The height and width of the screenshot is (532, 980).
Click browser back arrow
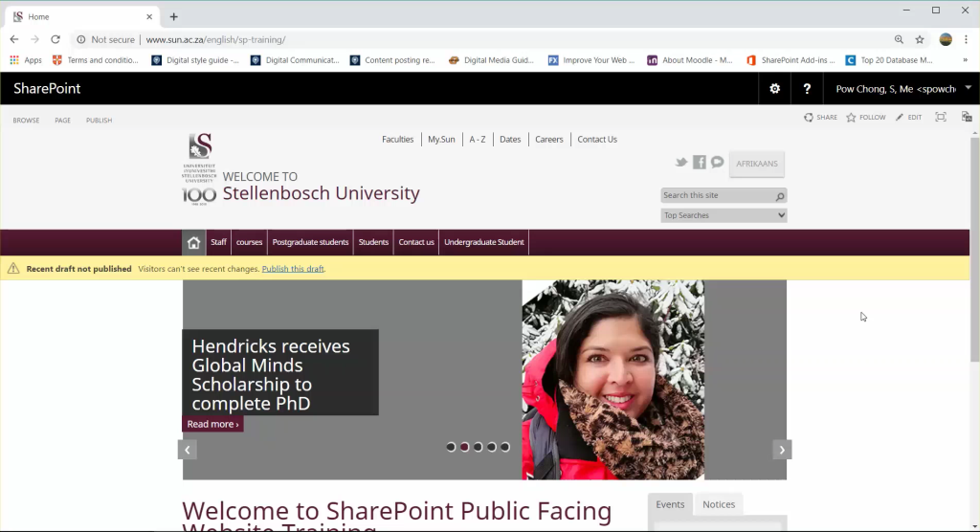pyautogui.click(x=14, y=39)
